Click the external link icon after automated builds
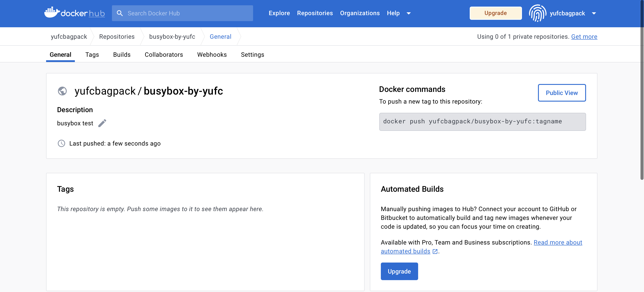Screen dimensions: 644x292 coord(435,251)
